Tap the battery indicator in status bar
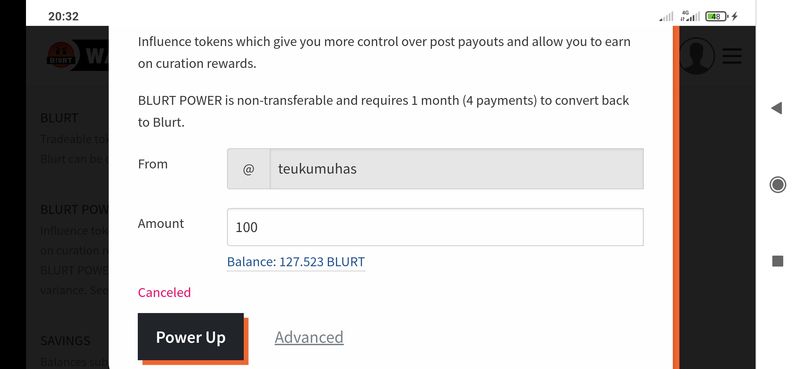Screen dimensions: 800x369 pyautogui.click(x=717, y=16)
